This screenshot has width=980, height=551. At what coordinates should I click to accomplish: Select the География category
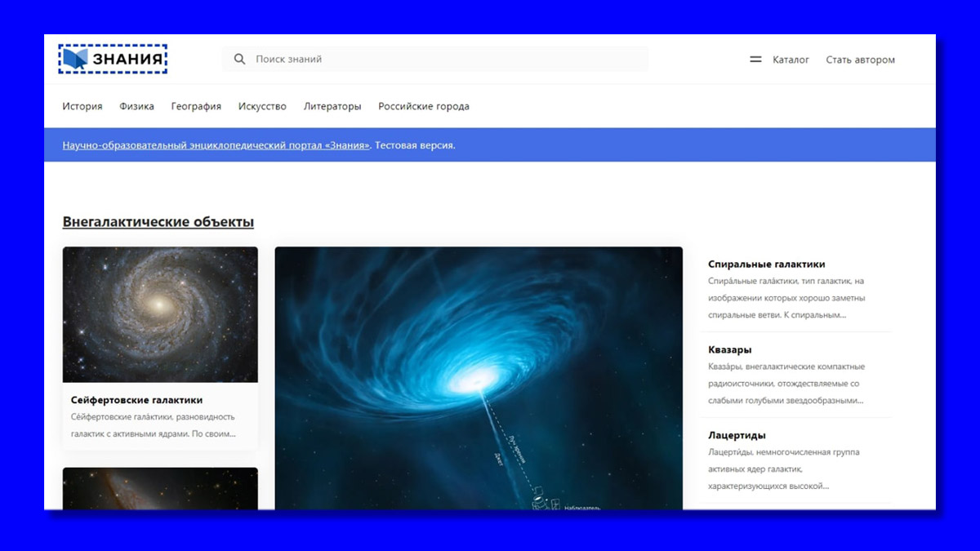pos(196,106)
